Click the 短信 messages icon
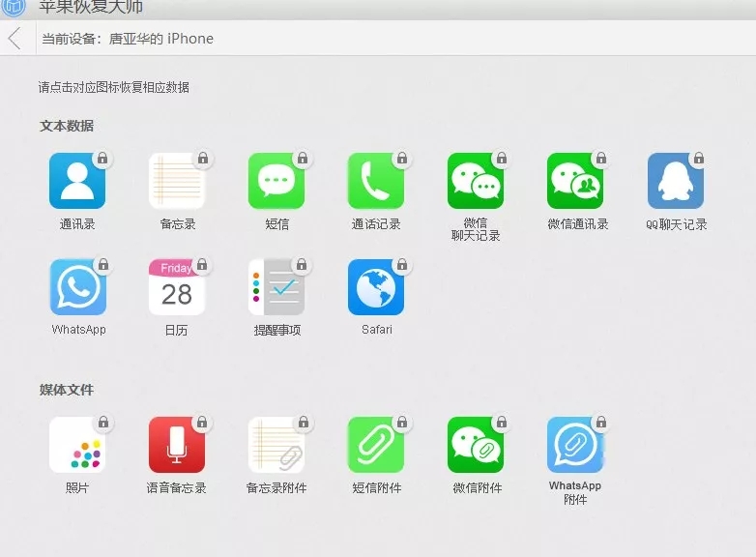Image resolution: width=756 pixels, height=557 pixels. click(276, 182)
